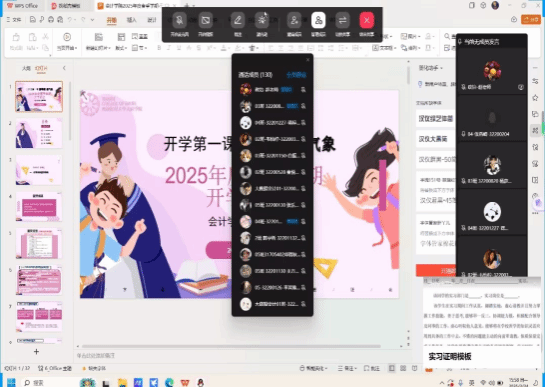Viewport: 546px width, 388px height.
Task: Click the red end sharing button
Action: pyautogui.click(x=367, y=20)
